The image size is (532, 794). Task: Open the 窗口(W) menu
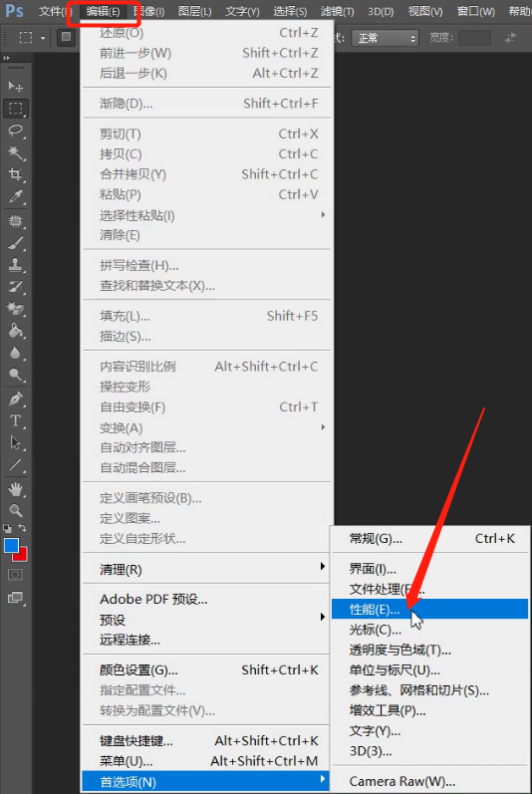(x=476, y=11)
